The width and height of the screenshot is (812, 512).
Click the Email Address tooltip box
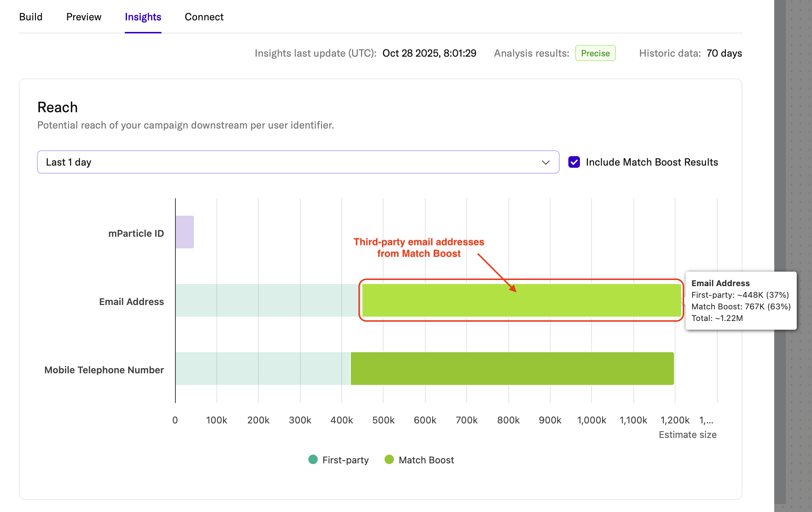click(741, 301)
